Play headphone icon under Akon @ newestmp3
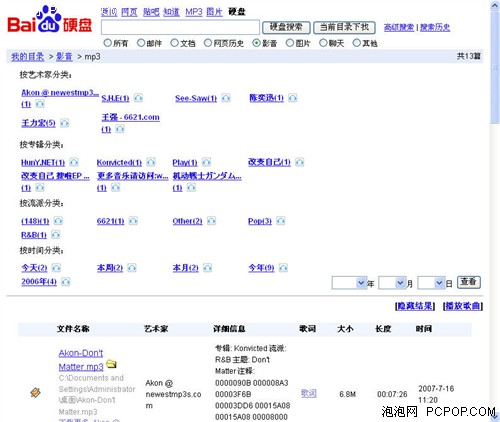The image size is (500, 422). point(40,104)
